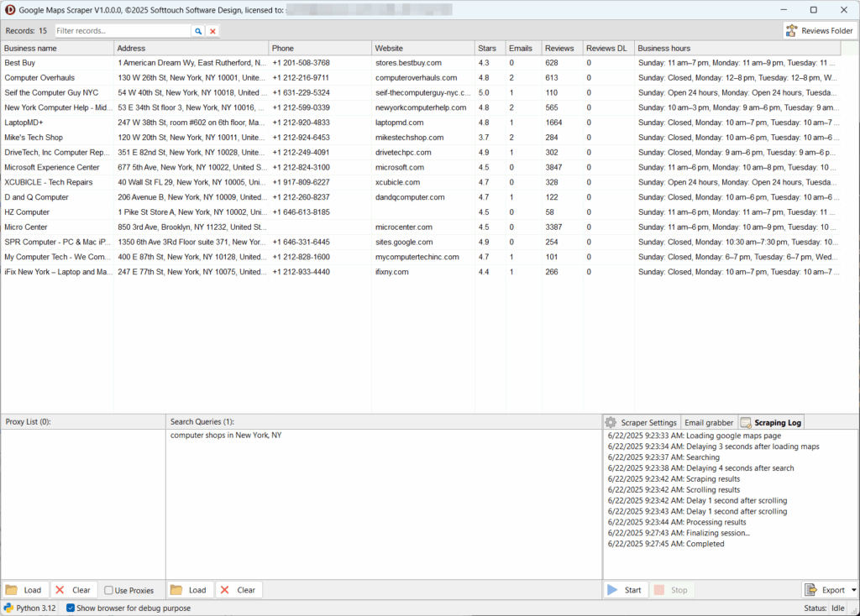Click the Filter records input field

click(123, 31)
